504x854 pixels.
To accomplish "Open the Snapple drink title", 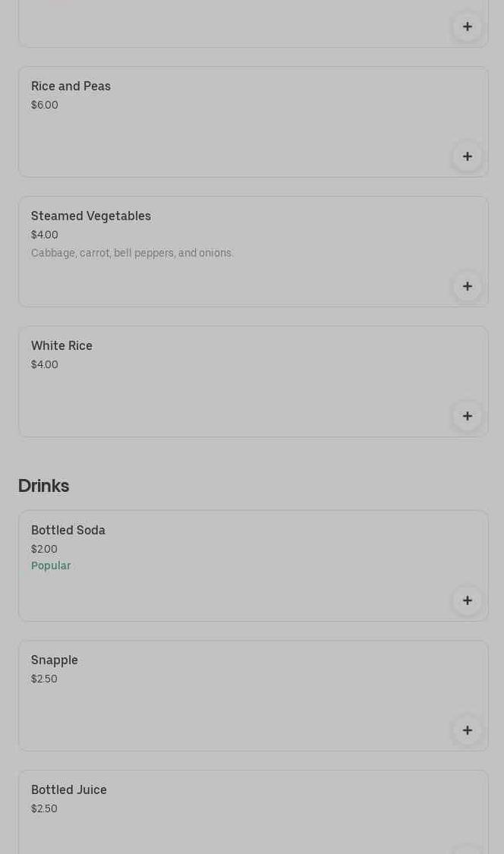I will [x=55, y=660].
